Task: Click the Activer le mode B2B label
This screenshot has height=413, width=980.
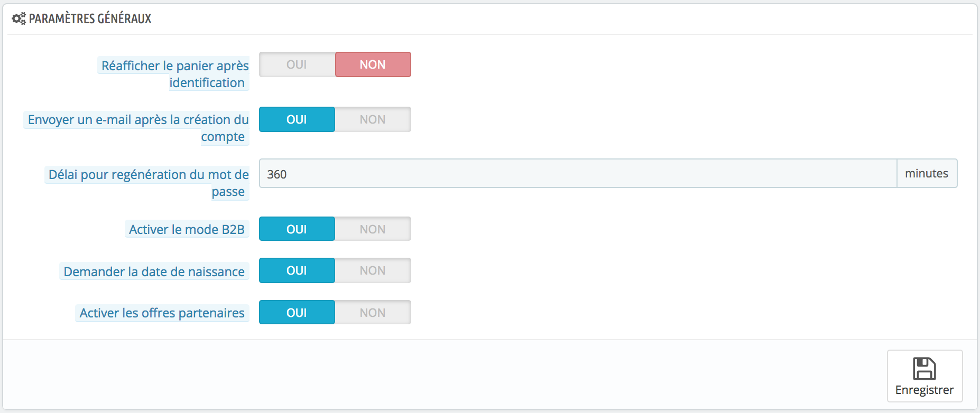Action: (x=187, y=229)
